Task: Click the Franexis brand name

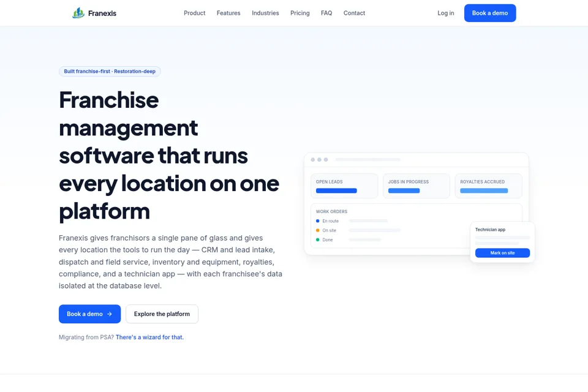Action: pyautogui.click(x=102, y=13)
